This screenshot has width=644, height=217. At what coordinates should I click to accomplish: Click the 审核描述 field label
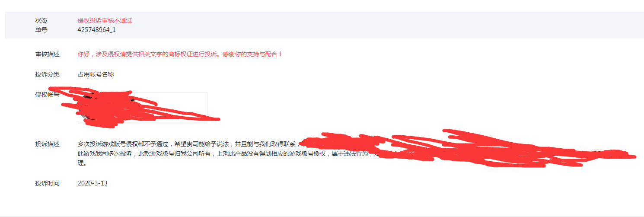(x=48, y=54)
